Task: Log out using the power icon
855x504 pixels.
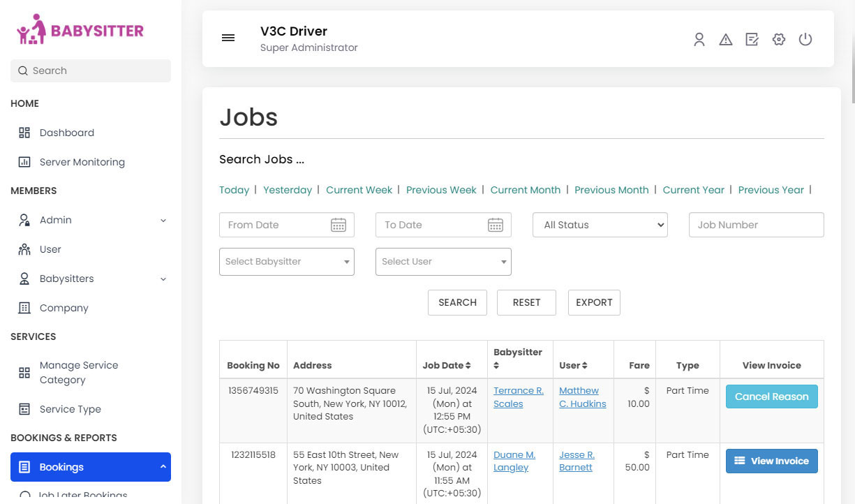Action: click(805, 39)
